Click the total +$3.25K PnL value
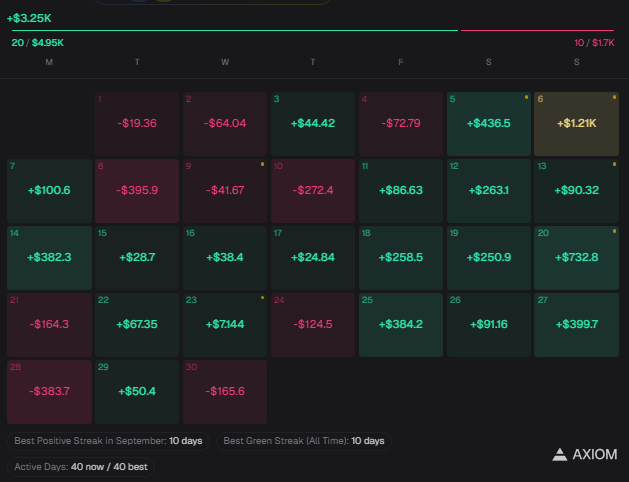The width and height of the screenshot is (629, 482). [29, 18]
